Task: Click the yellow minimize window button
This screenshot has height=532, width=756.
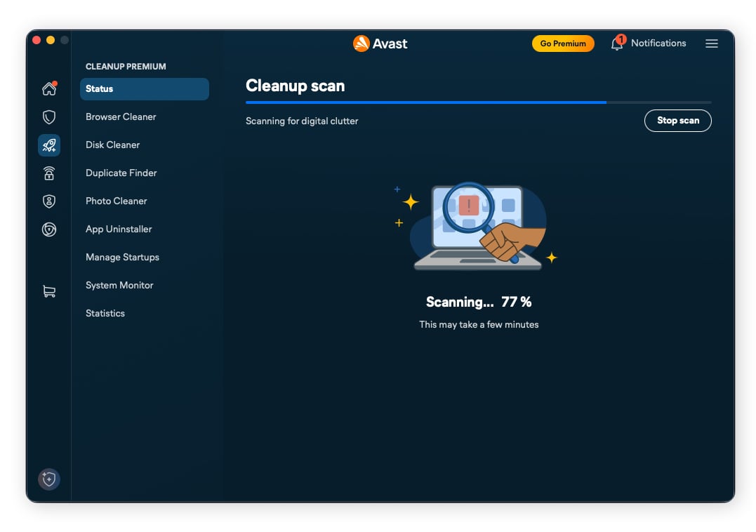Action: tap(50, 40)
